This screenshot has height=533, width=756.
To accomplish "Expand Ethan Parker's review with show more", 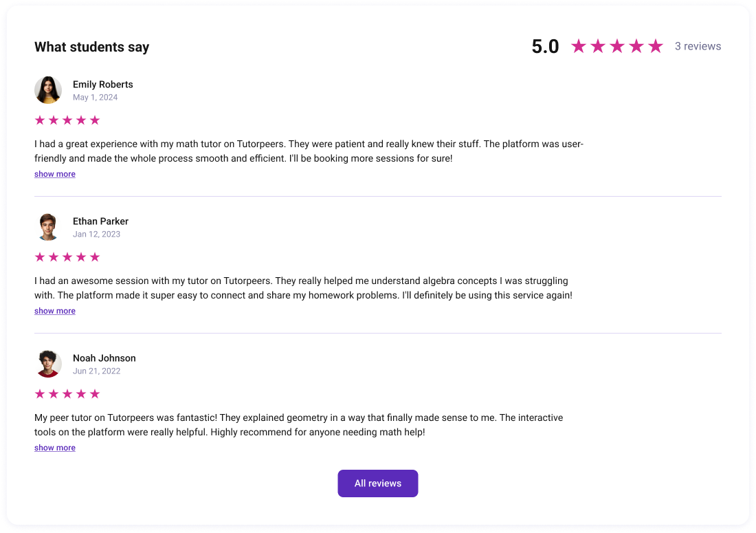I will [55, 311].
